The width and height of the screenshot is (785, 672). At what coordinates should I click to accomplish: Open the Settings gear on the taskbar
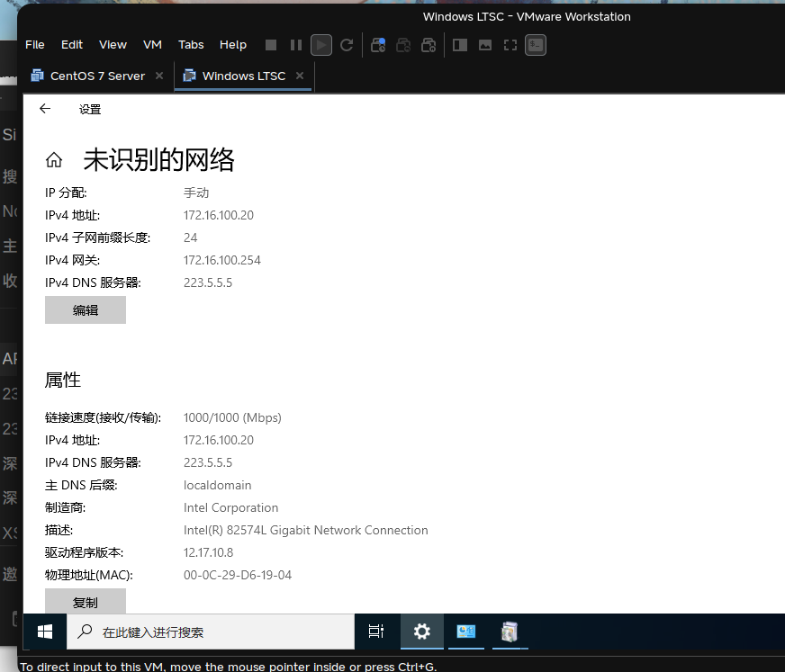tap(421, 632)
